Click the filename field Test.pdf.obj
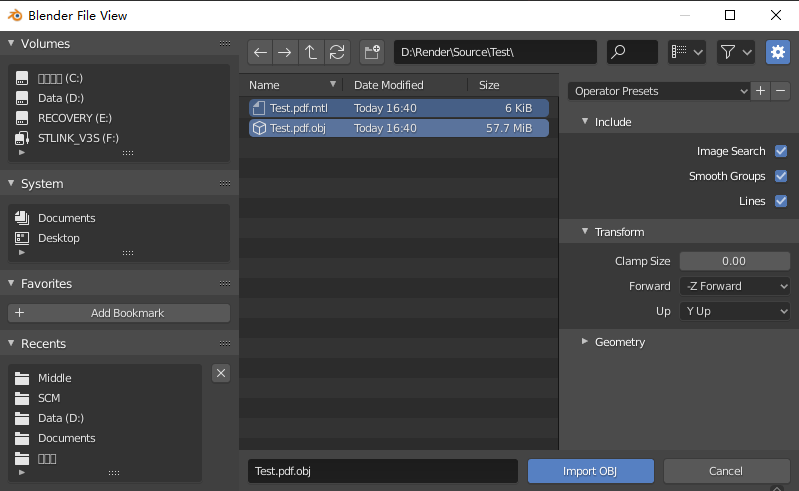Screen dimensions: 799x491 pos(383,471)
